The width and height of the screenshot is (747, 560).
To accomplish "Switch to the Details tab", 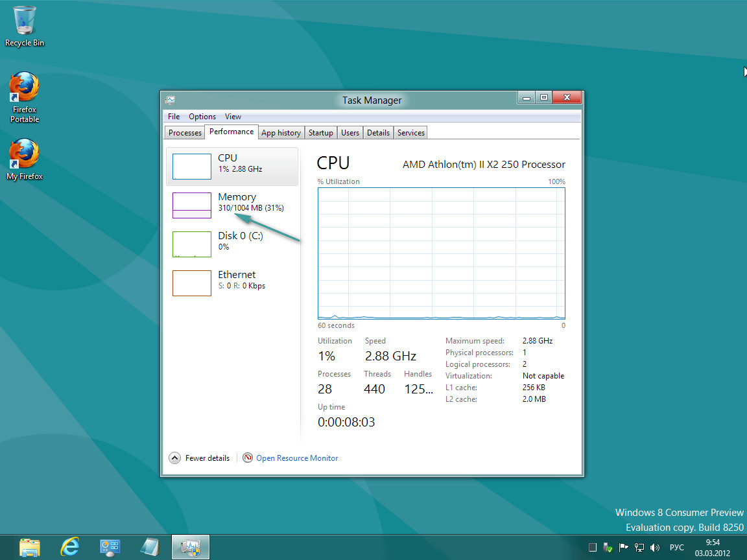I will (x=378, y=133).
